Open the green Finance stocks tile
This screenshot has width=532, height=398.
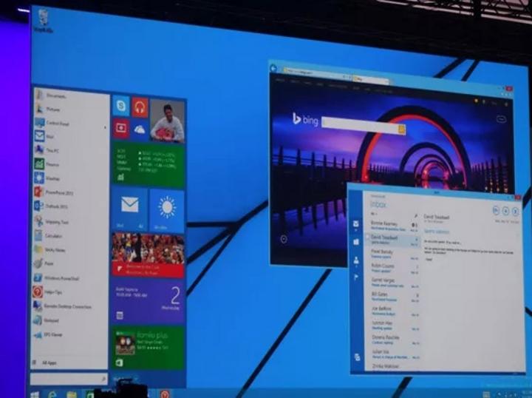[148, 166]
